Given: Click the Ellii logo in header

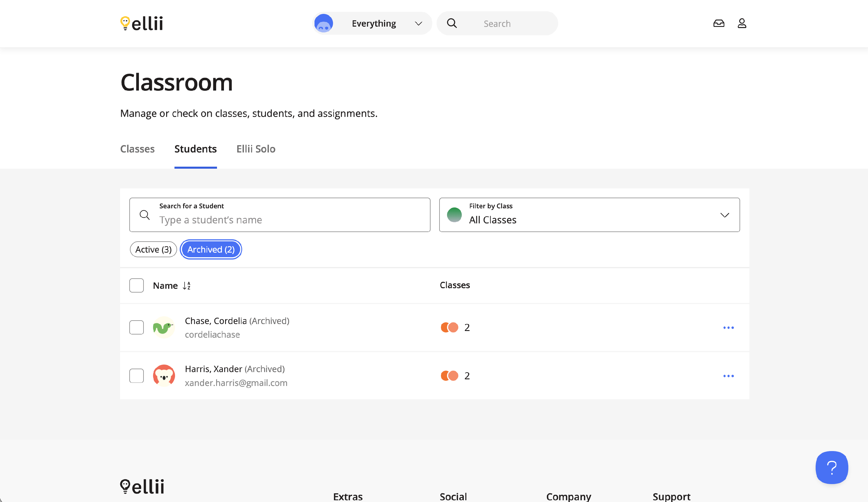Looking at the screenshot, I should pos(141,23).
